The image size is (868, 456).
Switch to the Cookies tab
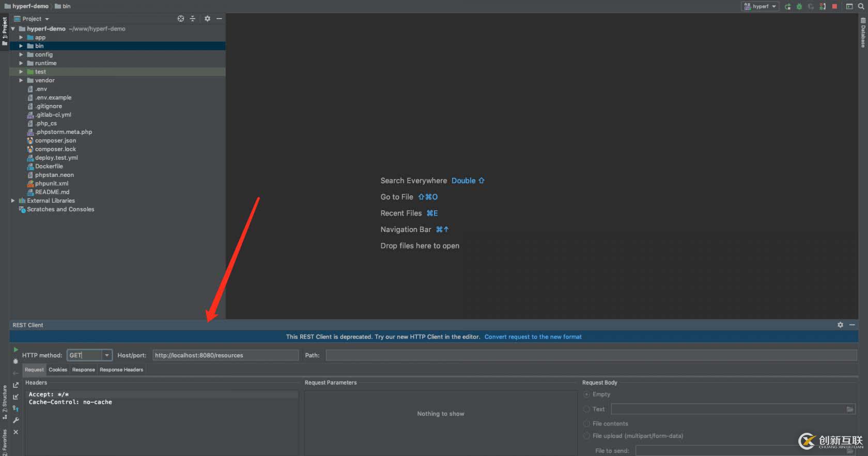click(58, 370)
